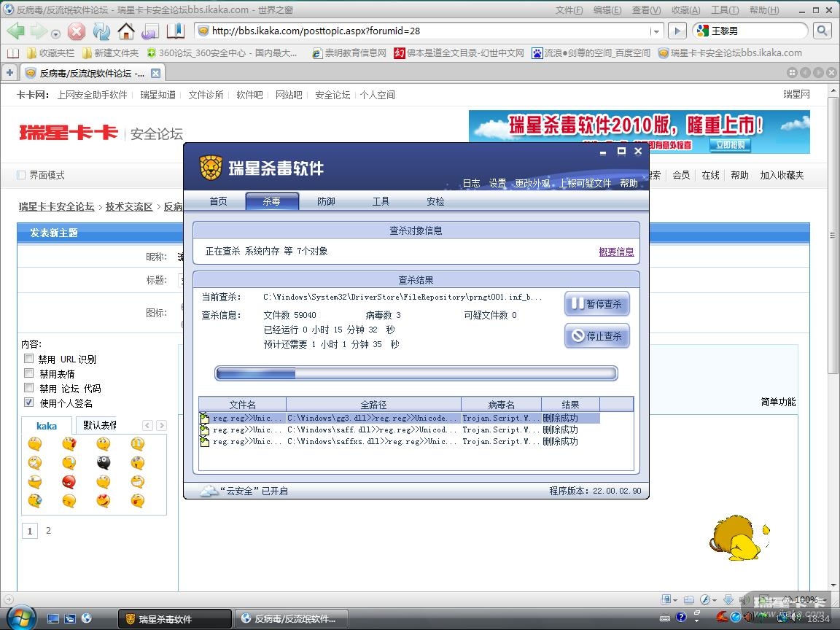Switch to the 安检 tab in Rising Antivirus
The image size is (840, 630).
tap(435, 201)
